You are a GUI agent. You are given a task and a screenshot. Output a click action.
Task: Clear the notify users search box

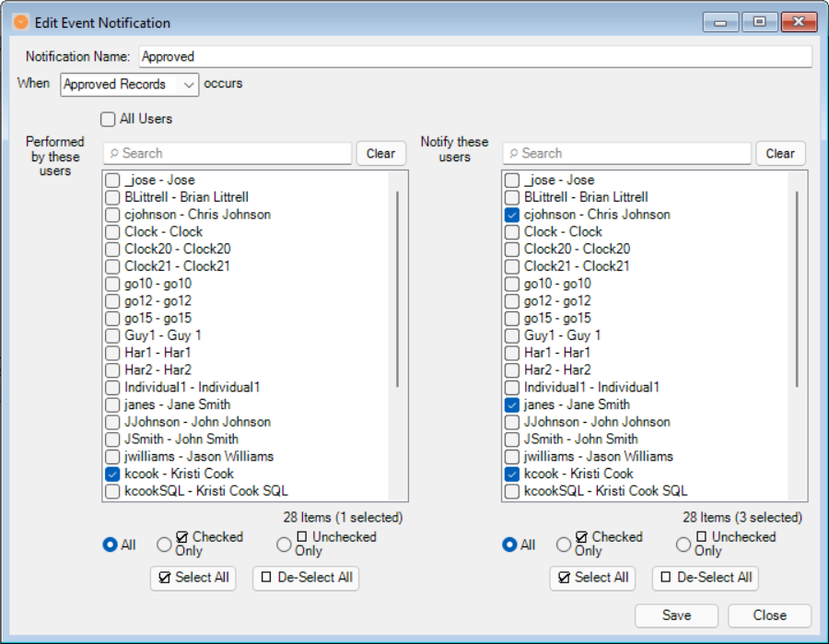pyautogui.click(x=780, y=153)
